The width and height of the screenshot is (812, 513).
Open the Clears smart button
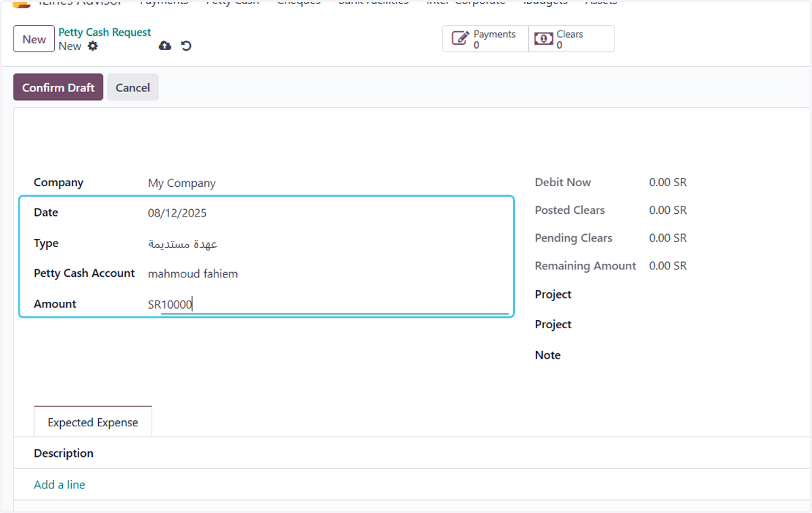pyautogui.click(x=571, y=39)
